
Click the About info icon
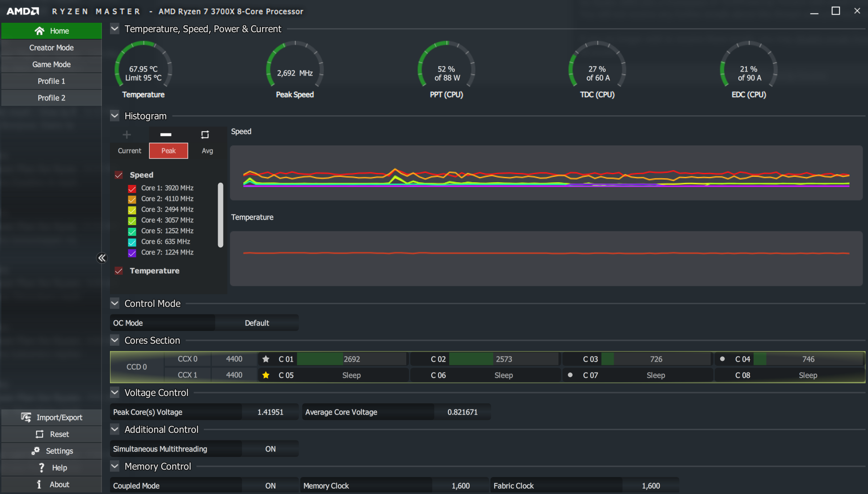(x=39, y=484)
